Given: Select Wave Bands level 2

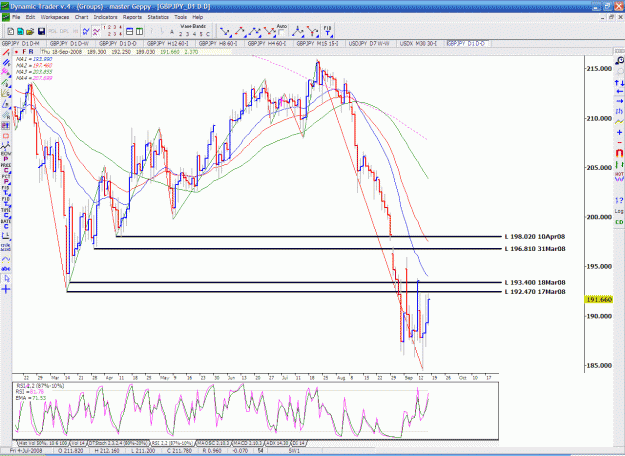Looking at the screenshot, I should [x=180, y=34].
